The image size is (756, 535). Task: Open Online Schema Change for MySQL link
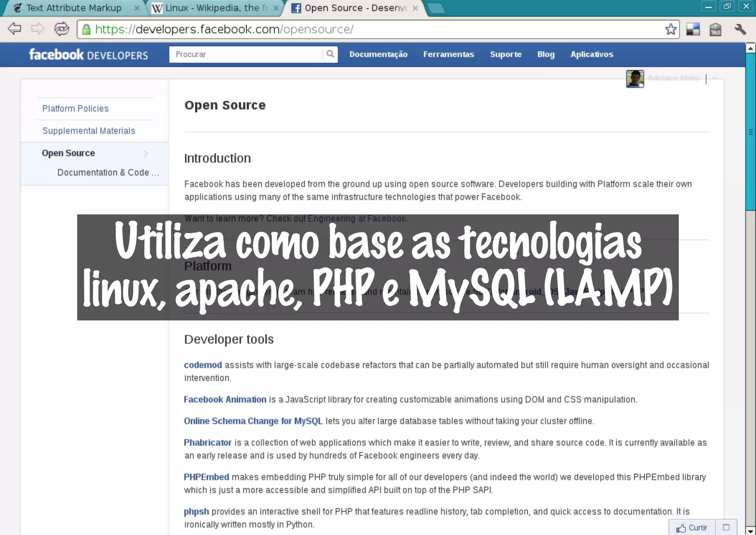[x=253, y=421]
